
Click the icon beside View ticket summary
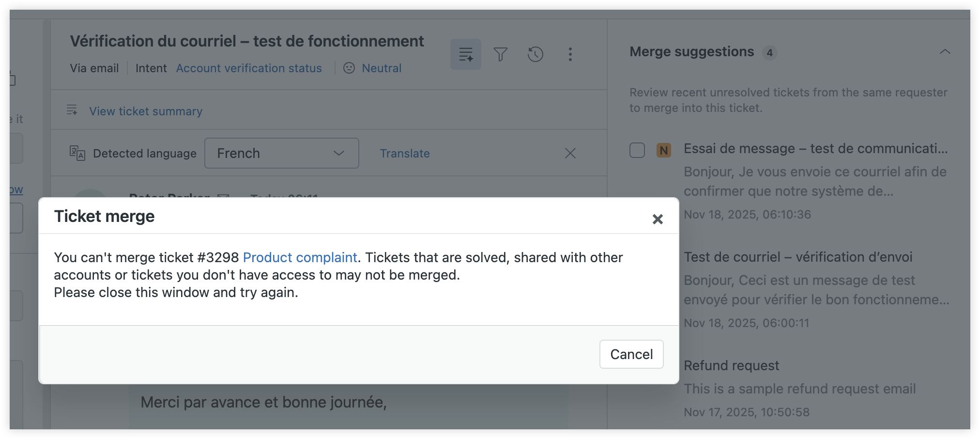(72, 110)
